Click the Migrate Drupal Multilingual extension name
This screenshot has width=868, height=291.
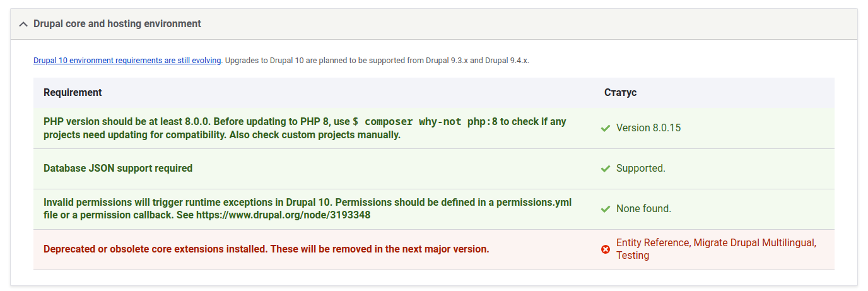tap(754, 243)
